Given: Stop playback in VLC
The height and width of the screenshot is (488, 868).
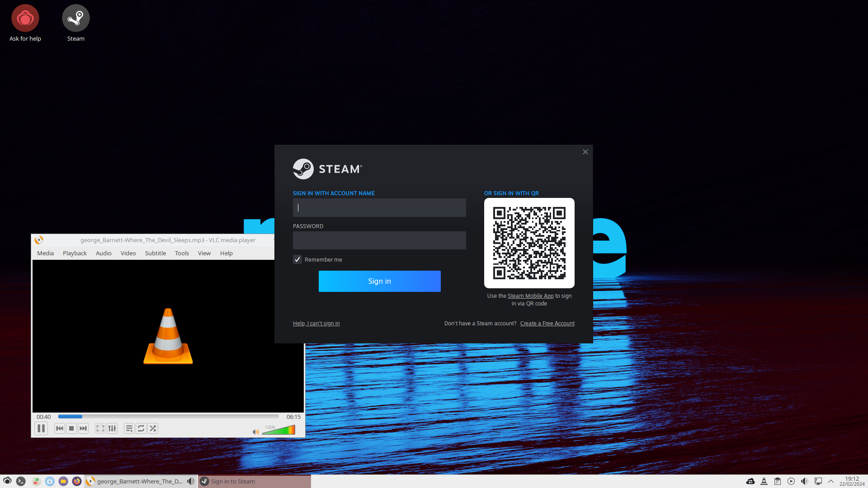Looking at the screenshot, I should click(x=71, y=428).
